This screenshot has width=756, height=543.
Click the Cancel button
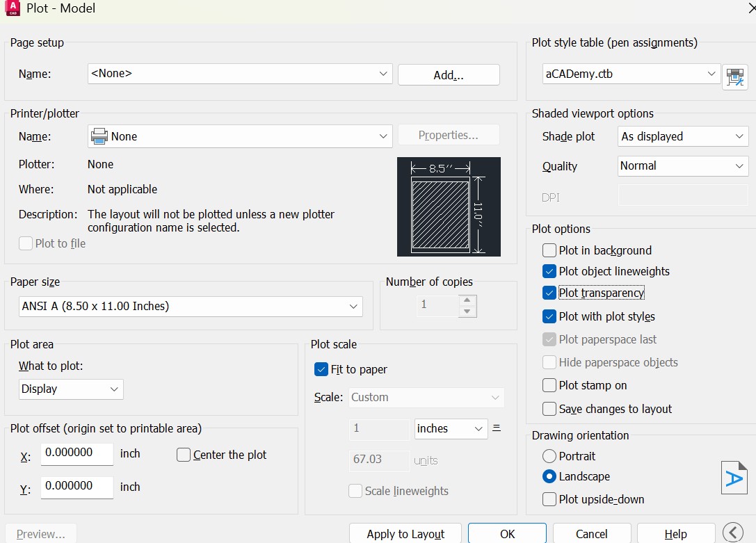(592, 534)
